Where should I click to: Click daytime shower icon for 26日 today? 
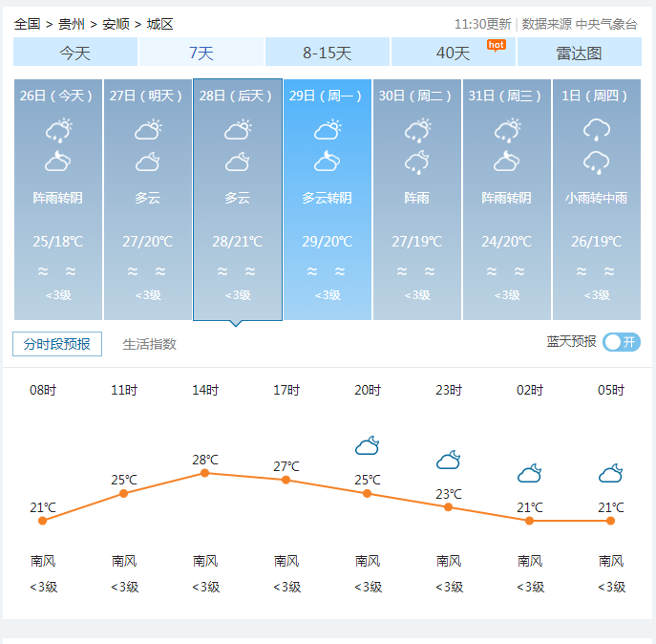58,130
